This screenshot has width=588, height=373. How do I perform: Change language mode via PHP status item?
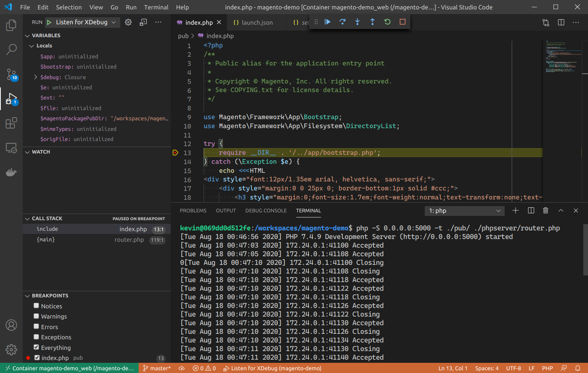click(547, 368)
